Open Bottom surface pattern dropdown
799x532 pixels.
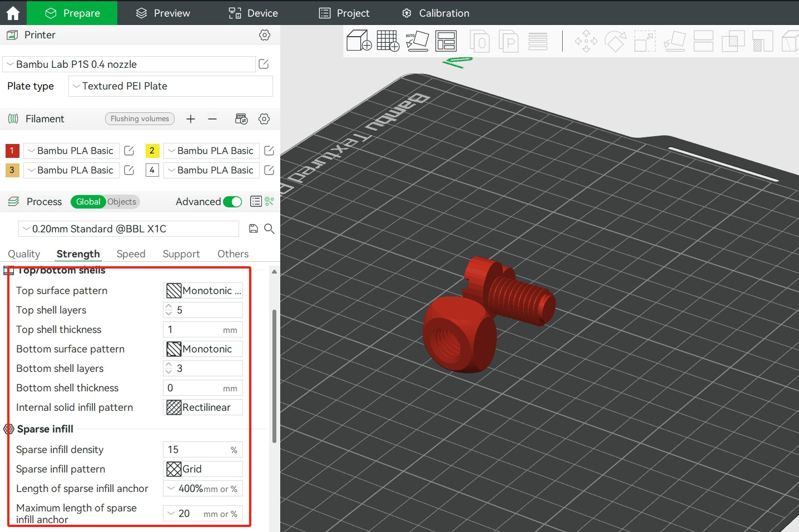pos(203,349)
